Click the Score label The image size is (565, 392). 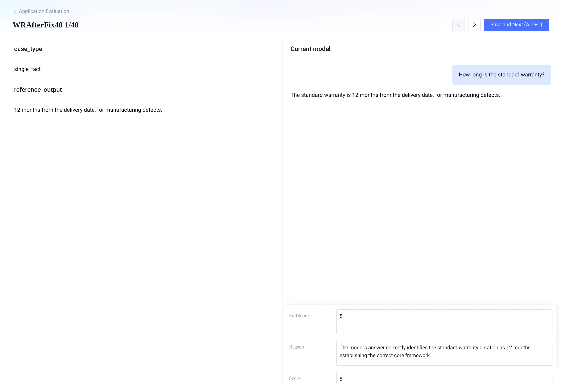coord(294,378)
